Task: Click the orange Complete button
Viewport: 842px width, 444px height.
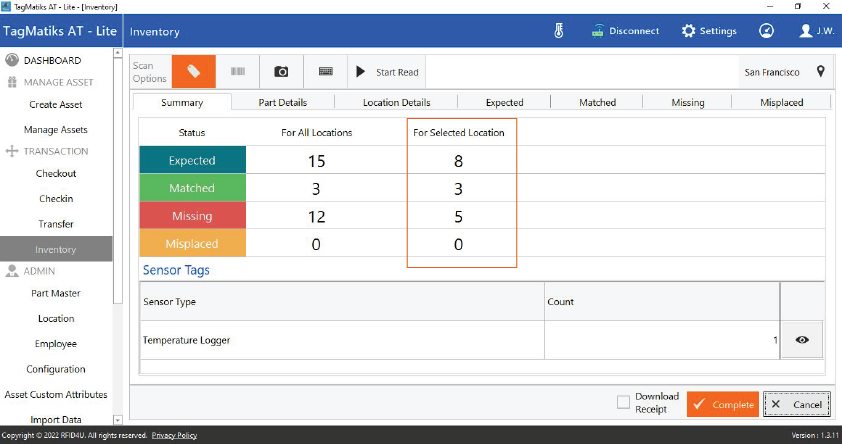Action: (x=722, y=404)
